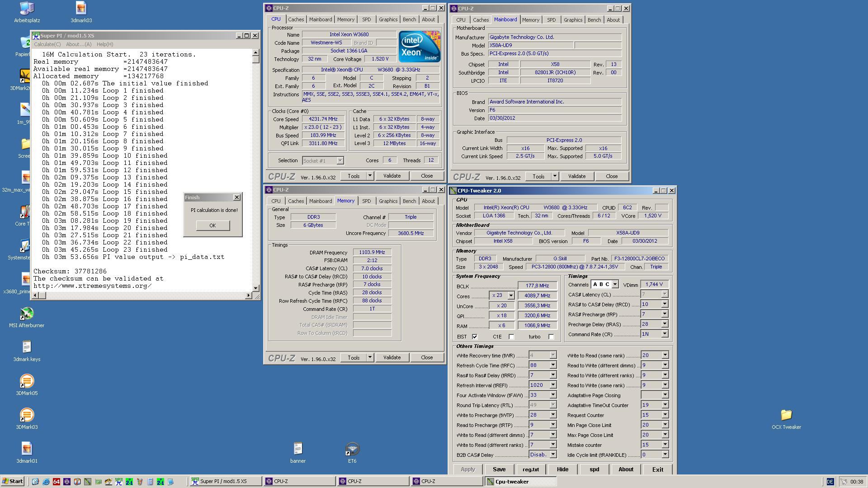Enable the turbo checkbox
The image size is (868, 488).
click(551, 337)
